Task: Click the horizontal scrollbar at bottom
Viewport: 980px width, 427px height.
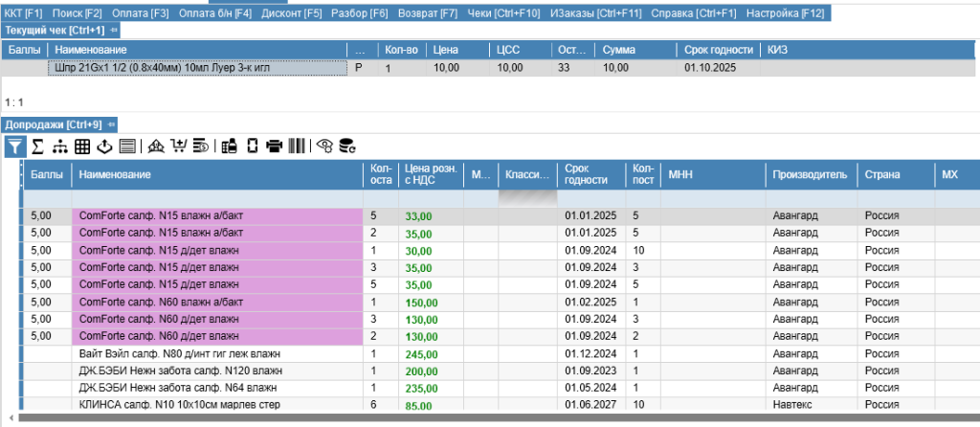Action: [x=499, y=416]
